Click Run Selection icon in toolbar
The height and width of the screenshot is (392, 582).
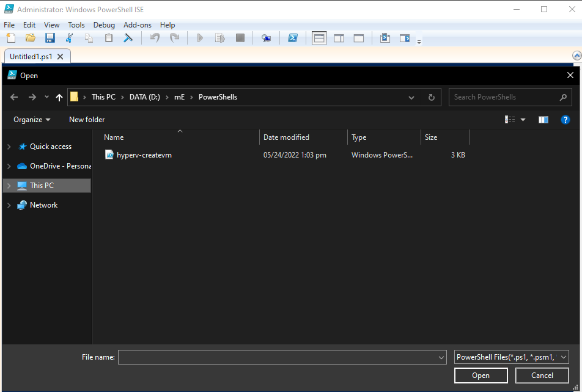pyautogui.click(x=220, y=38)
